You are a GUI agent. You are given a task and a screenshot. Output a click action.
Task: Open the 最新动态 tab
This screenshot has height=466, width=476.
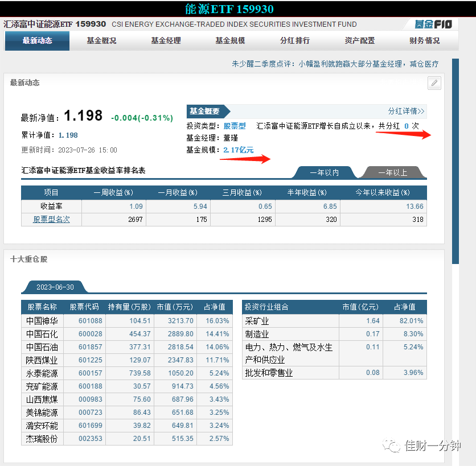(38, 40)
